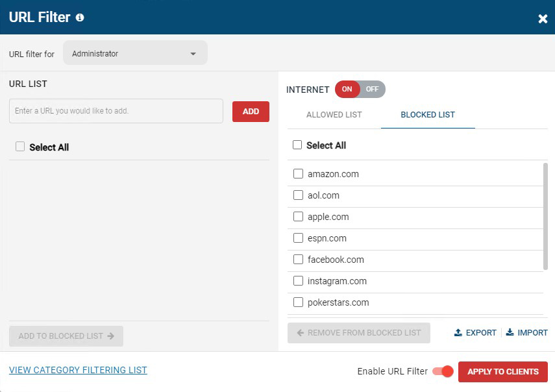
Task: Switch to the ALLOWED LIST tab
Action: [x=334, y=114]
